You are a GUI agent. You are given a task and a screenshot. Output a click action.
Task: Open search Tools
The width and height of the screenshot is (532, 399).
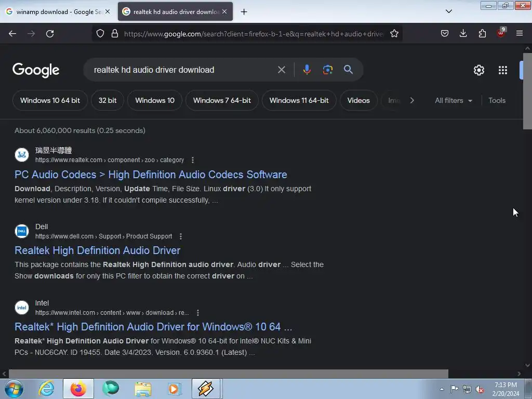click(x=497, y=100)
